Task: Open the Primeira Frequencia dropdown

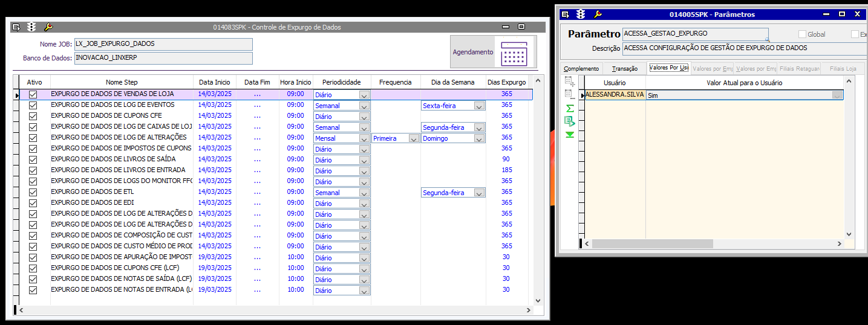Action: pyautogui.click(x=414, y=138)
